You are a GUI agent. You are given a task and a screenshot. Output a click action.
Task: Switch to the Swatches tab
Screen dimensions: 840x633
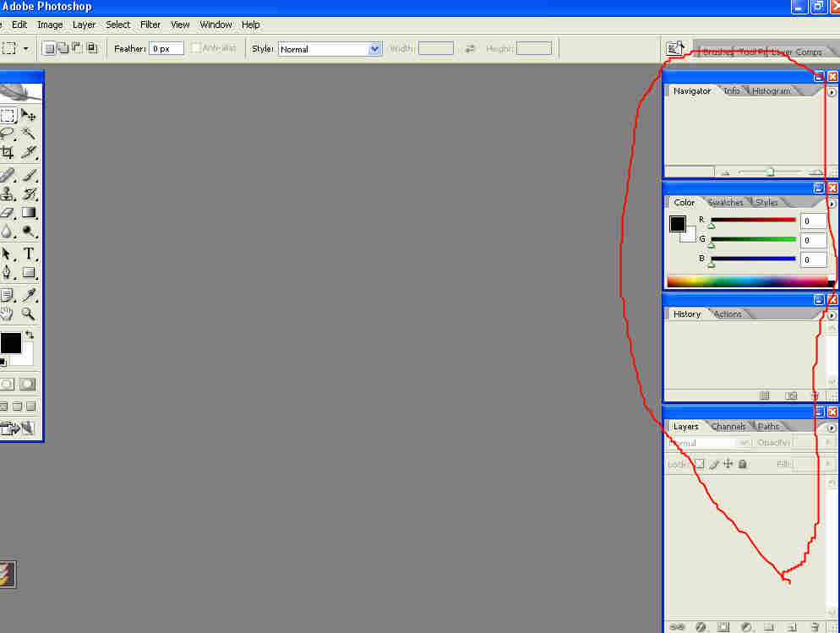(725, 203)
